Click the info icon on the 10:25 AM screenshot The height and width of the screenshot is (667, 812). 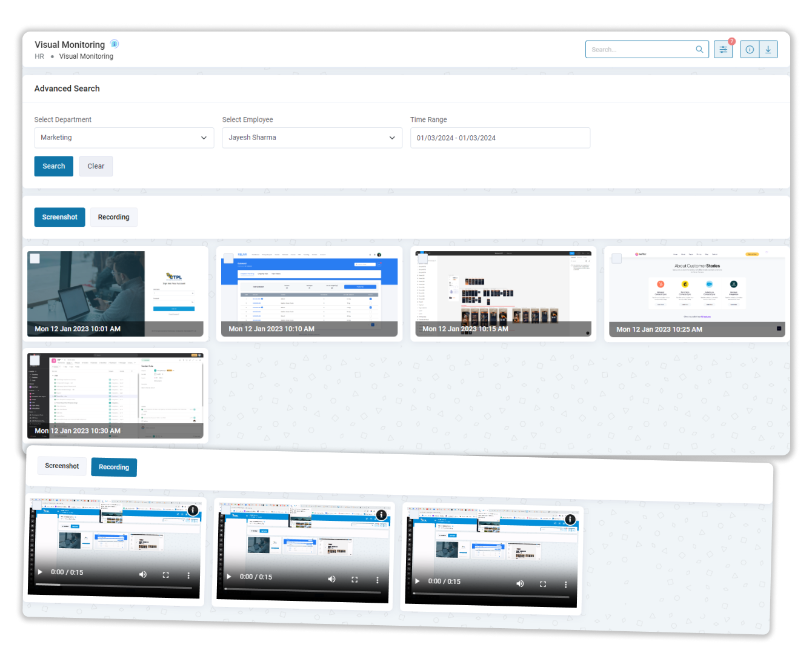pos(779,328)
